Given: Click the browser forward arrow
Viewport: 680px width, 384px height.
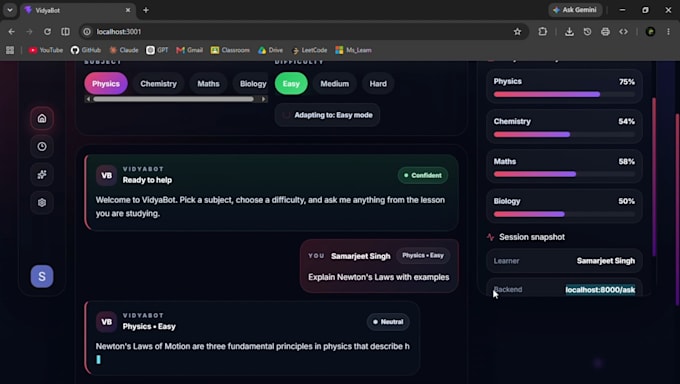Looking at the screenshot, I should 29,32.
